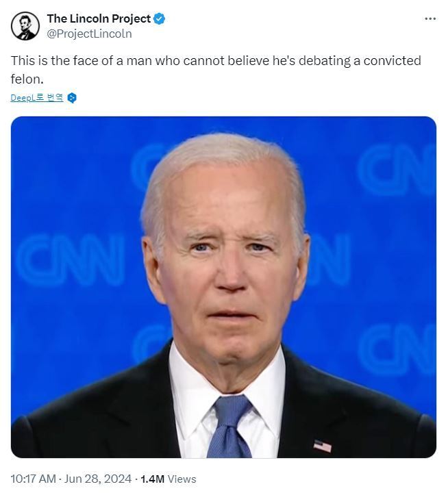This screenshot has width=448, height=493.
Task: Click the CNN logo at photo's top-right
Action: coord(395,171)
